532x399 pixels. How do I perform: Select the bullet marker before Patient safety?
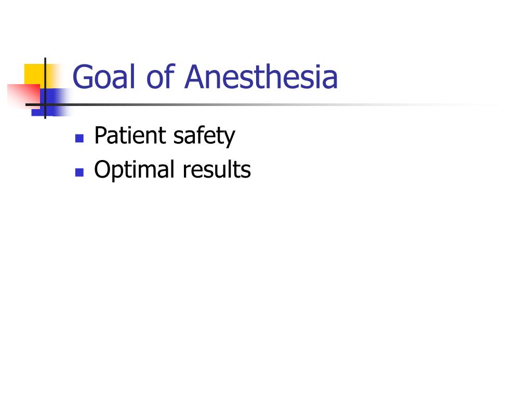(x=79, y=138)
